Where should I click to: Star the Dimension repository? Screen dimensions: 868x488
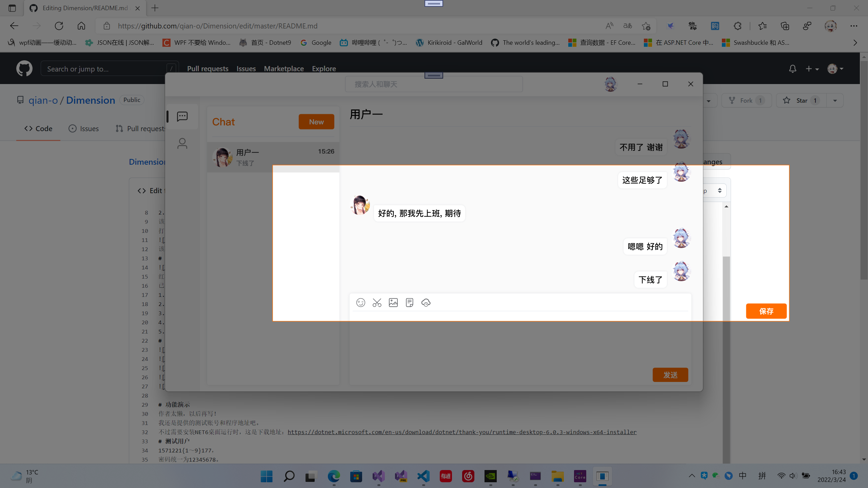click(x=802, y=100)
